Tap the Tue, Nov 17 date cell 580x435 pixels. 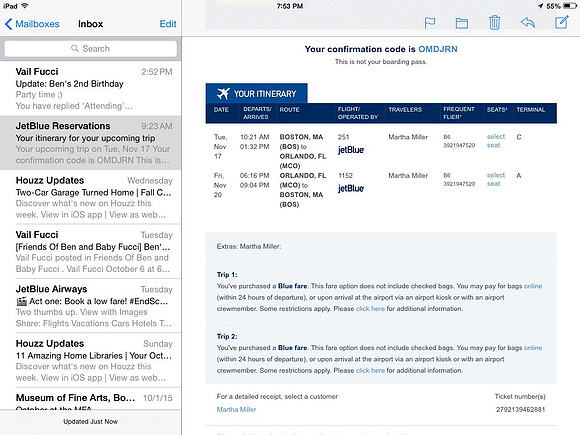pos(220,146)
